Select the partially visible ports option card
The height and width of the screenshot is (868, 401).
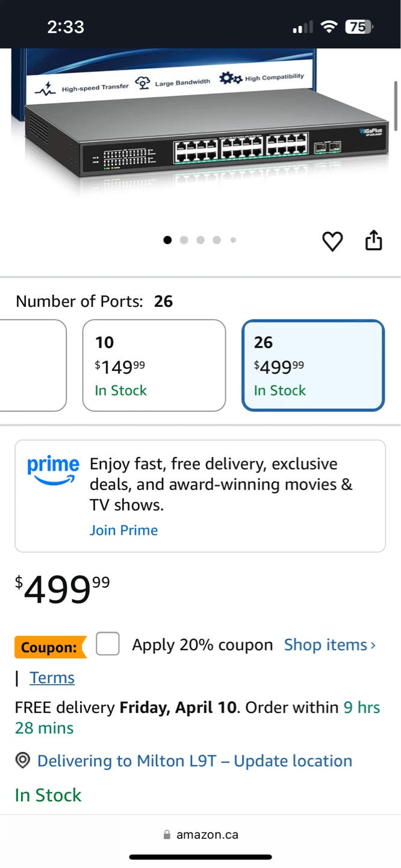[x=33, y=365]
